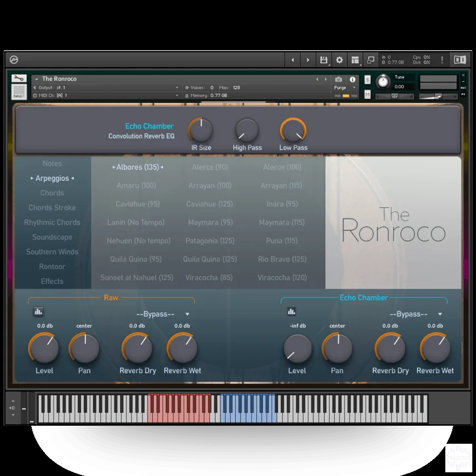This screenshot has width=476, height=476.
Task: Open the Save (floppy disk) menu
Action: tap(324, 60)
